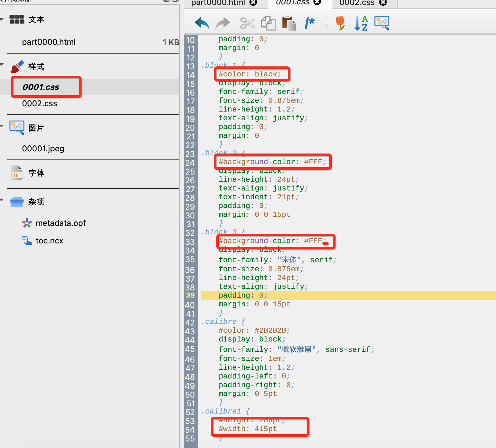This screenshot has width=496, height=448.
Task: Collapse the 杂项 section arrow
Action: tap(2, 200)
